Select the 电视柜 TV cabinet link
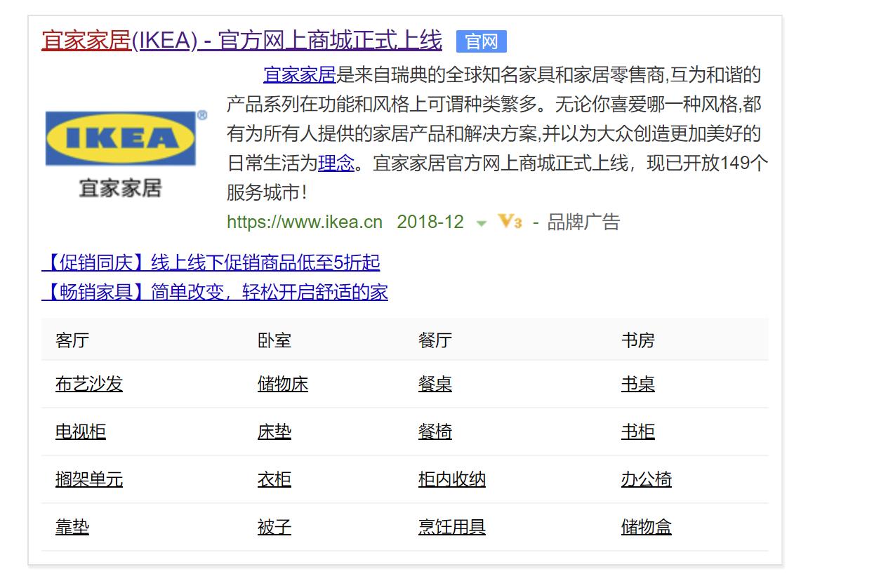This screenshot has height=588, width=881. 80,432
